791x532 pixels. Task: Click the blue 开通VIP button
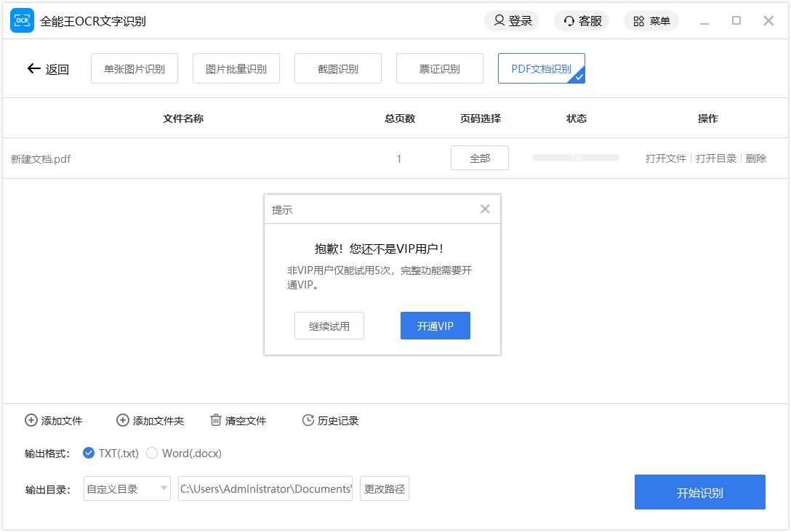click(435, 326)
